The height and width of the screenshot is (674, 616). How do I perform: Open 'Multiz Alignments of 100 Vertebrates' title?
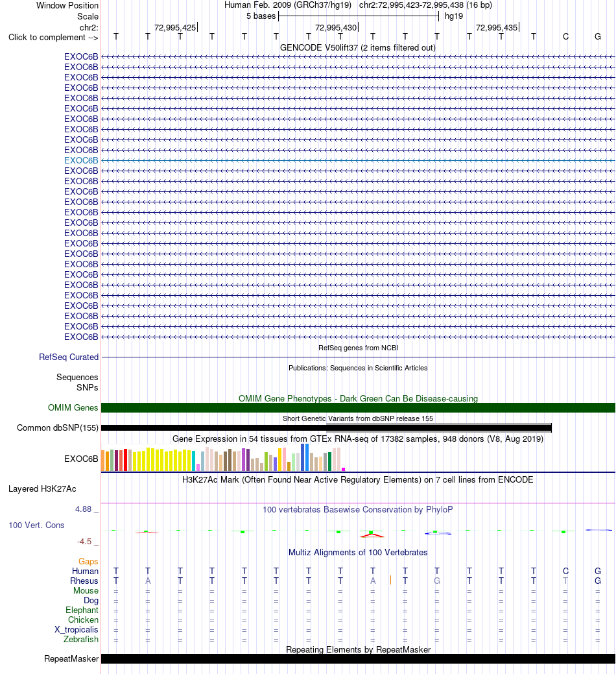pyautogui.click(x=358, y=552)
